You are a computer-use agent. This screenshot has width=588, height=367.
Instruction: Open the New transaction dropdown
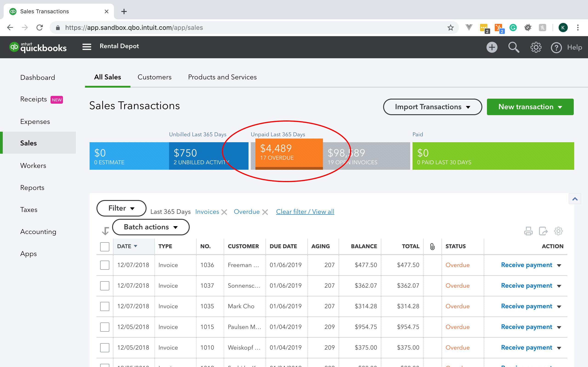[x=530, y=107]
